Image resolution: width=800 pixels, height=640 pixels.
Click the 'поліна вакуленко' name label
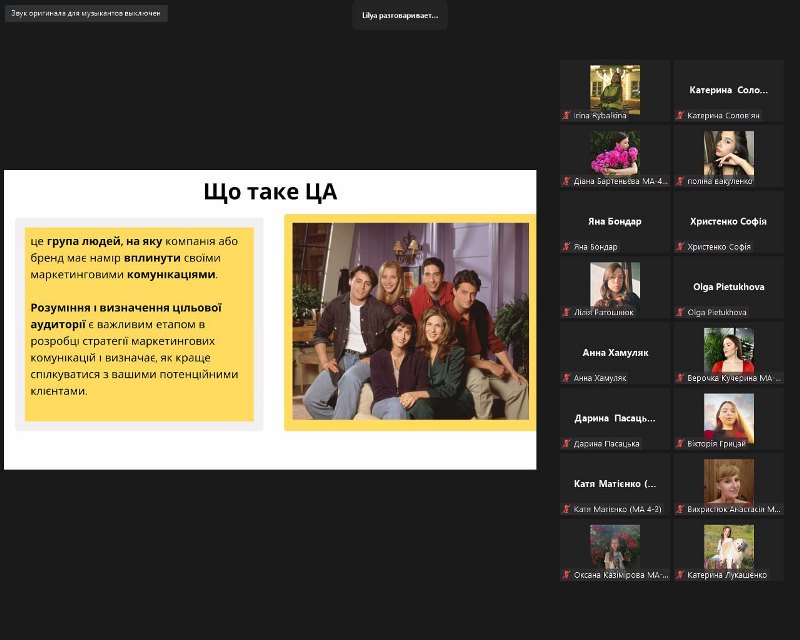click(x=720, y=181)
